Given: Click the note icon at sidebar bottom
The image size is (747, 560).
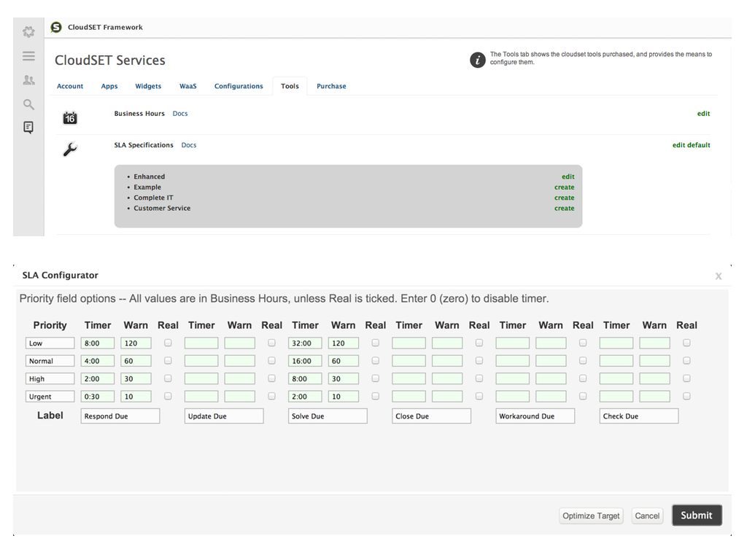Looking at the screenshot, I should pos(28,128).
